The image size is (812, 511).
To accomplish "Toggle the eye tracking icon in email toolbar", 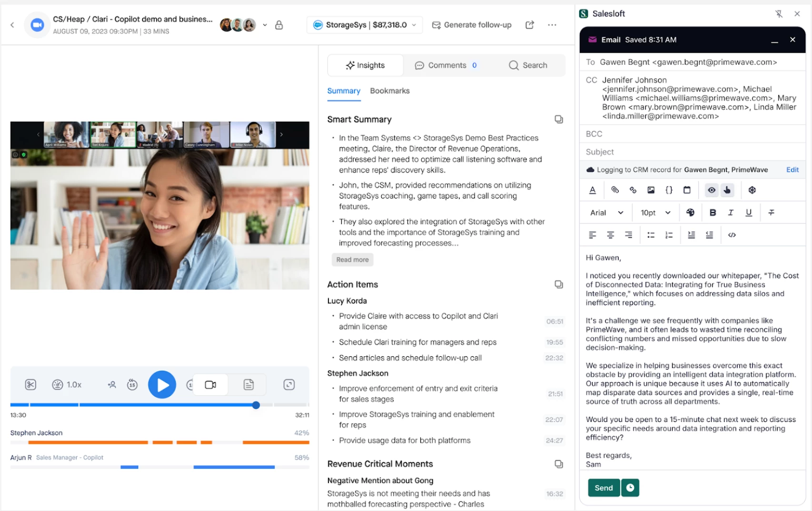I will click(711, 190).
